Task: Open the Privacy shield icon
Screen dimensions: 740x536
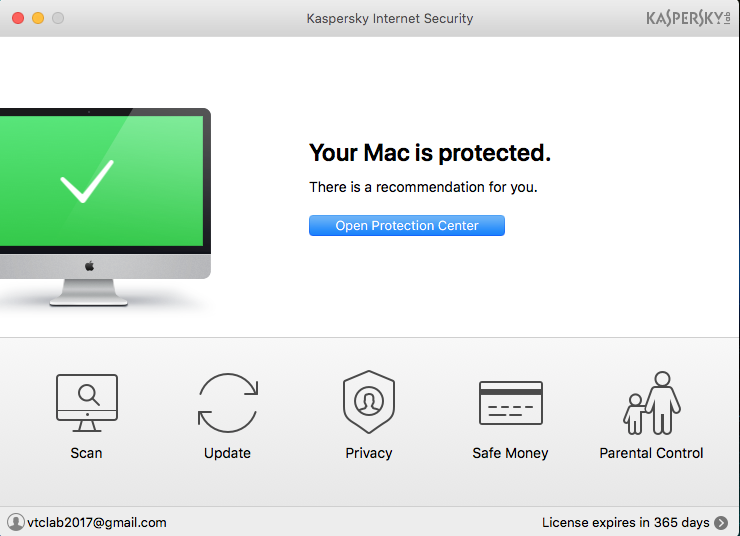Action: tap(368, 402)
